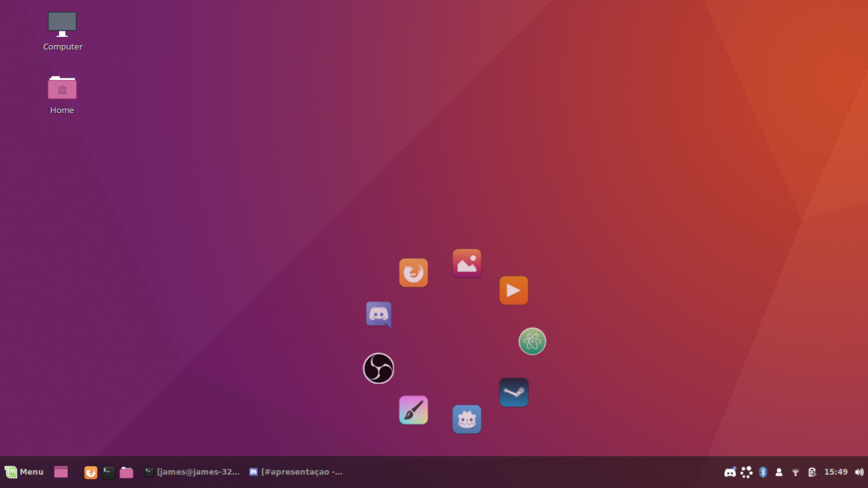This screenshot has height=488, width=868.
Task: Switch to the #apresentaçao Discord window
Action: [296, 472]
